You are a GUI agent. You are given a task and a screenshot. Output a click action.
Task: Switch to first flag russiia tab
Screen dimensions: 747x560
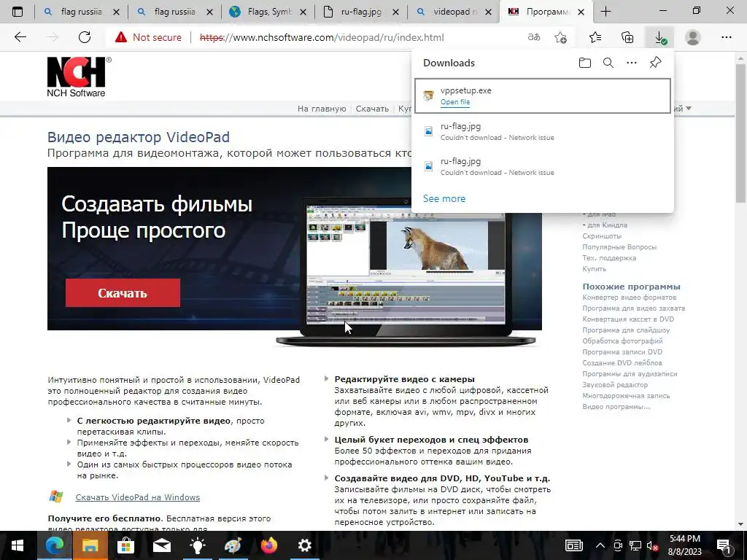coord(81,12)
